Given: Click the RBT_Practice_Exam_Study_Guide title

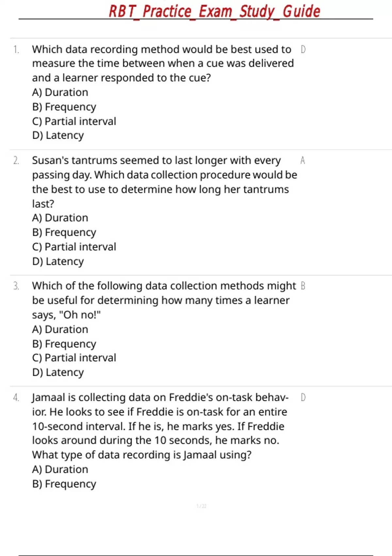Looking at the screenshot, I should click(x=214, y=11).
